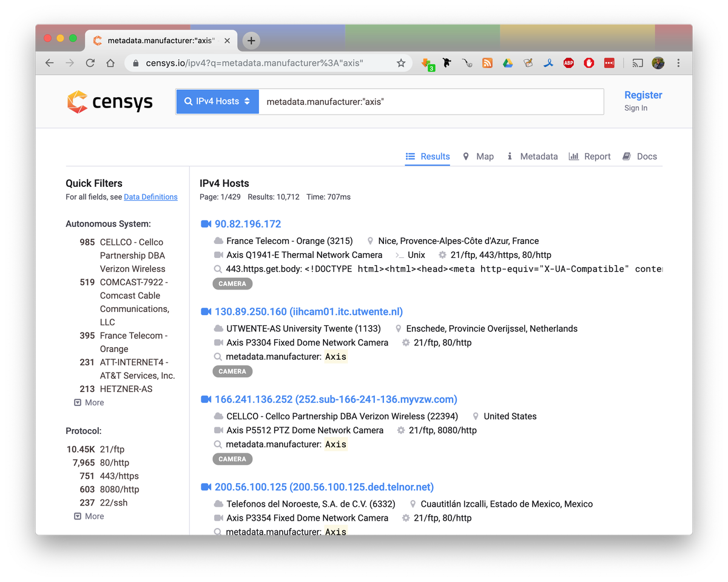
Task: Select the metadata.manufacturer browser tab
Action: pyautogui.click(x=160, y=41)
